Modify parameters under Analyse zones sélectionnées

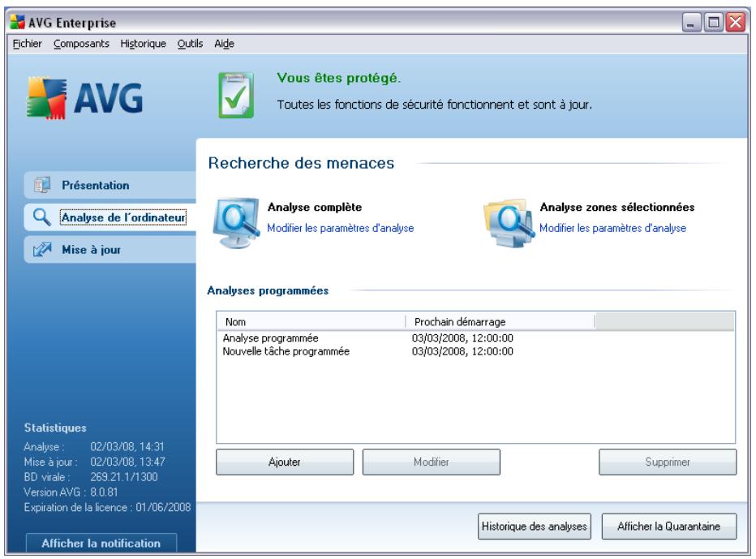click(x=612, y=228)
